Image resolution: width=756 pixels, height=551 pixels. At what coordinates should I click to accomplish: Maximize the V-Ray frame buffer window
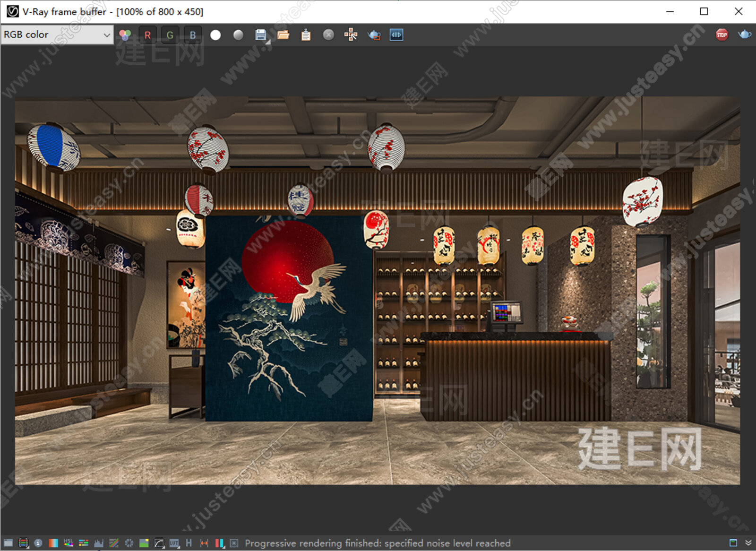pos(704,11)
